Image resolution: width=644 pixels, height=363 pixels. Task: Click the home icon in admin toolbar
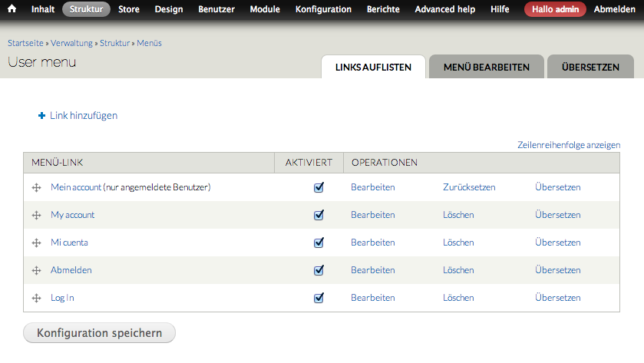coord(12,9)
